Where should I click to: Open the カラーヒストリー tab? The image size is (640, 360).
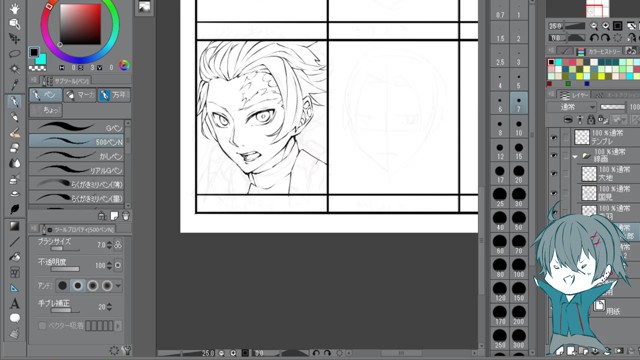pyautogui.click(x=599, y=51)
